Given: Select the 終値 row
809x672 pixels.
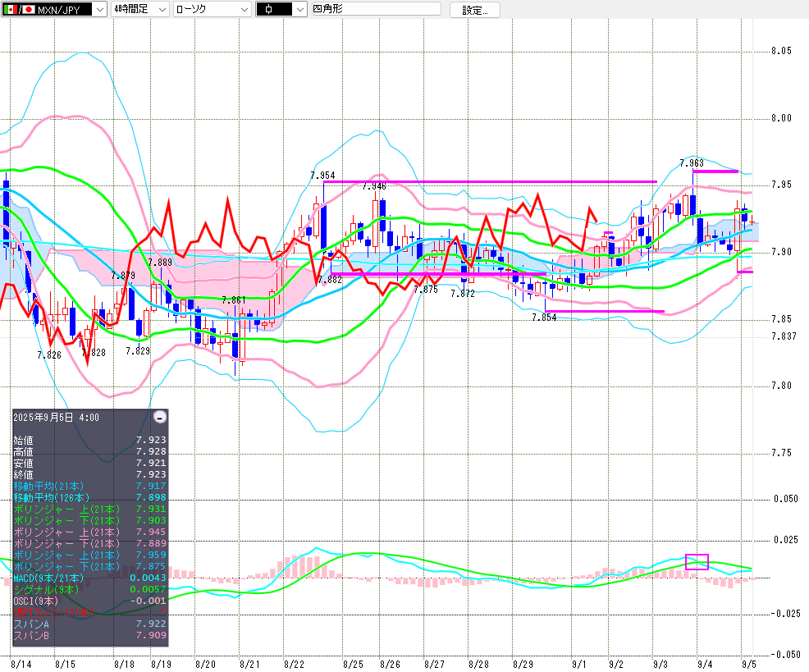Looking at the screenshot, I should click(89, 474).
